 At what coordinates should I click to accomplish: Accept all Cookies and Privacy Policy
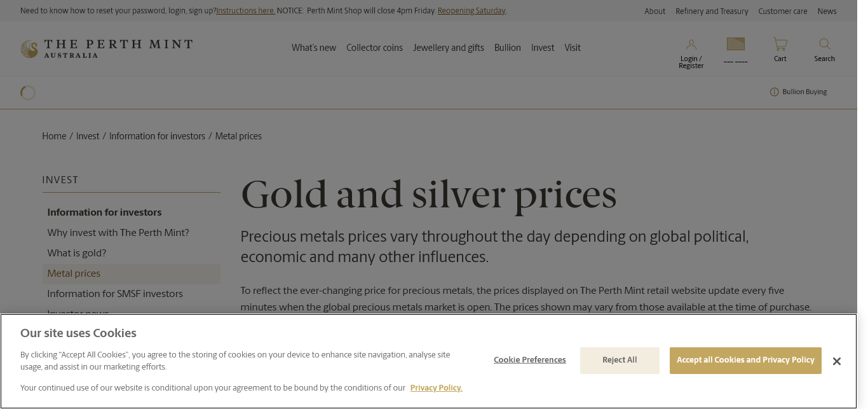pos(745,360)
